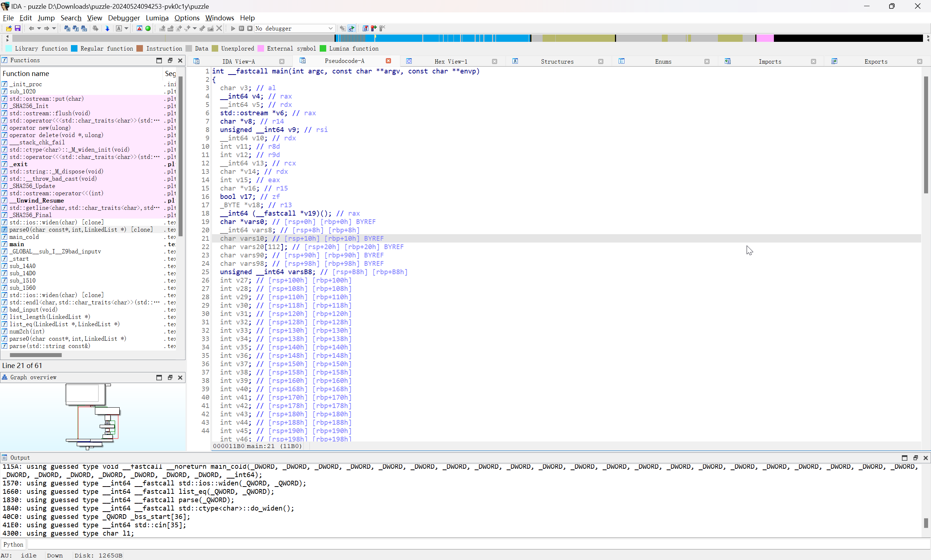
Task: Open the Options menu
Action: pyautogui.click(x=187, y=18)
